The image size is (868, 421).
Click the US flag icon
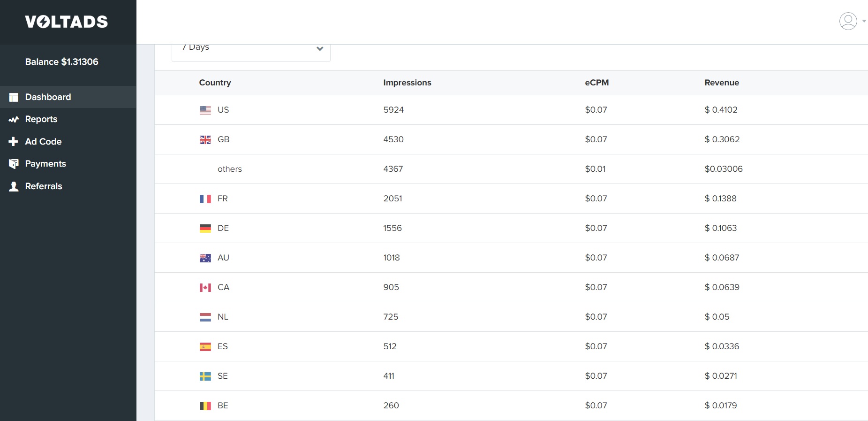(205, 110)
